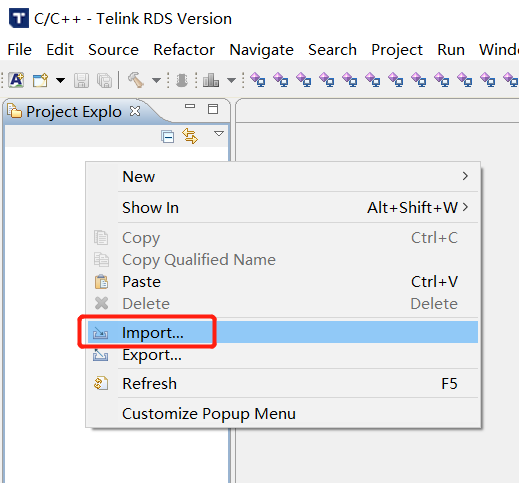Click the chip icon in the toolbar

pos(182,80)
